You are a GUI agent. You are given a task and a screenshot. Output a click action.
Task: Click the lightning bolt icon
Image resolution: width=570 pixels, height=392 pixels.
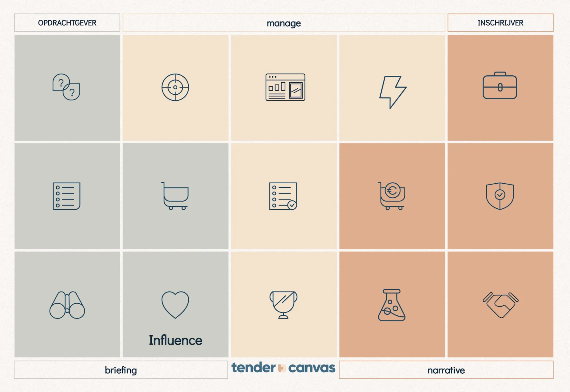click(393, 92)
